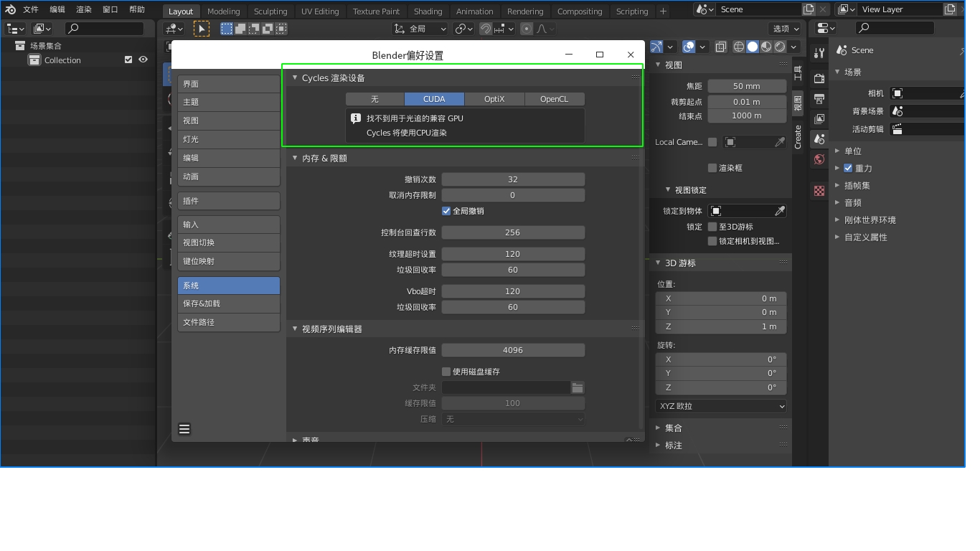The height and width of the screenshot is (551, 980).
Task: Click eyedropper next to 锁定到物体 field
Action: pyautogui.click(x=780, y=211)
